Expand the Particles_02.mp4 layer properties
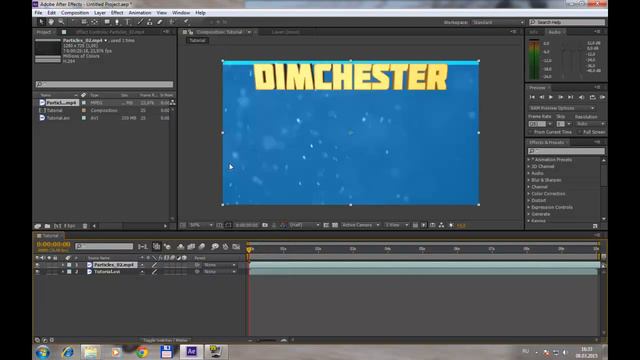The width and height of the screenshot is (640, 360). (x=63, y=265)
